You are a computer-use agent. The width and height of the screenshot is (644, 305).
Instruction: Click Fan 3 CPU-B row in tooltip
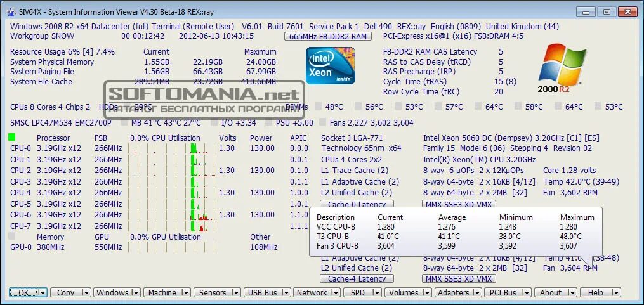455,246
